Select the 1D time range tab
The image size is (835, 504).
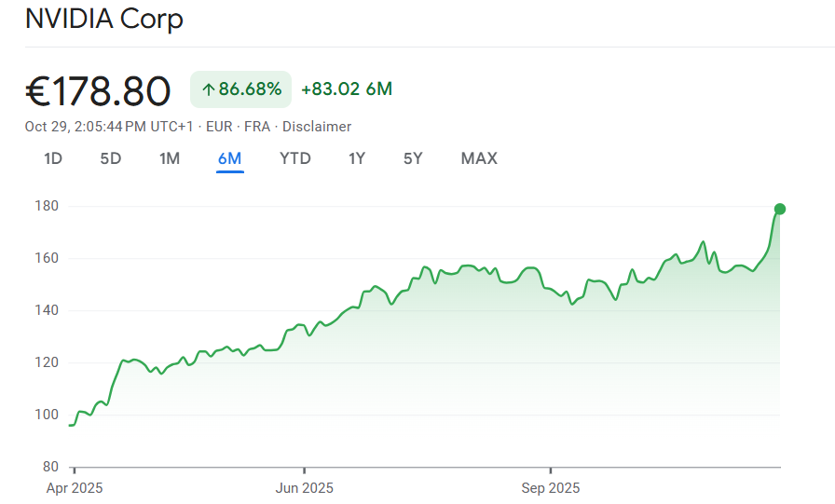pos(53,158)
